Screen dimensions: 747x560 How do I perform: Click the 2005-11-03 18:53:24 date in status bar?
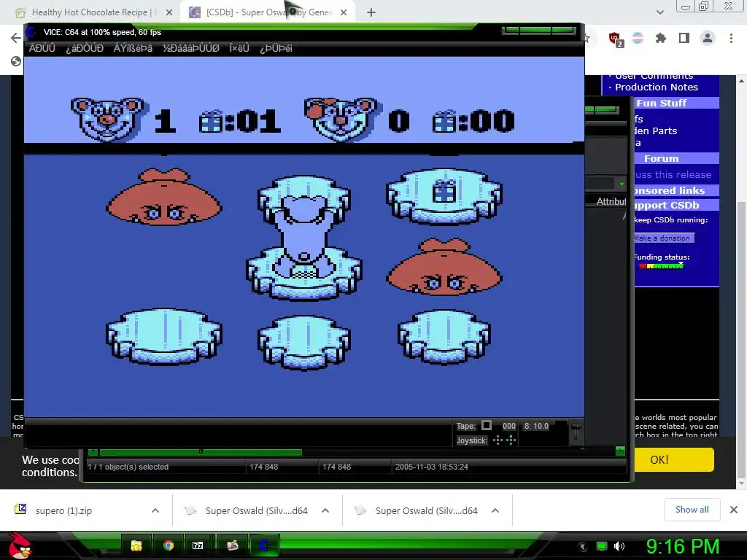432,467
